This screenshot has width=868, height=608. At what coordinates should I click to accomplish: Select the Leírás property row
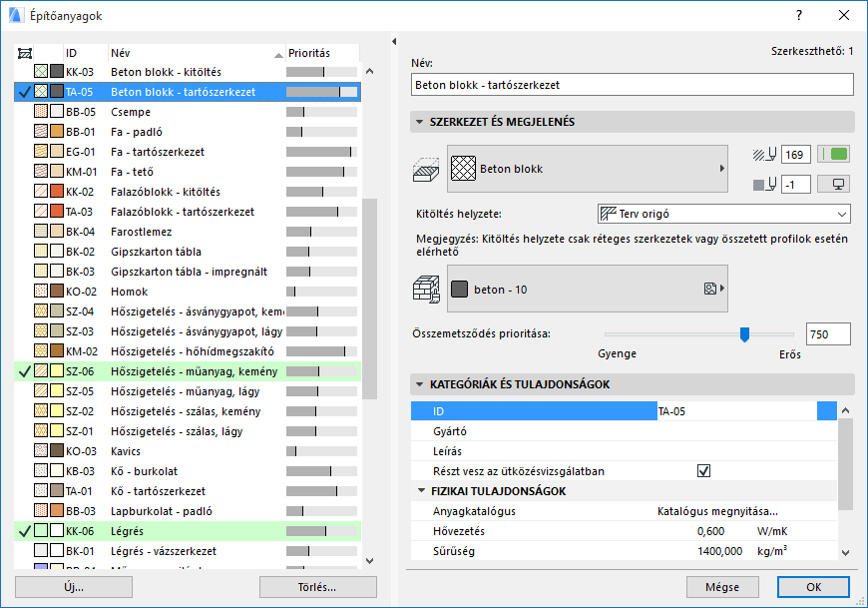[x=624, y=450]
